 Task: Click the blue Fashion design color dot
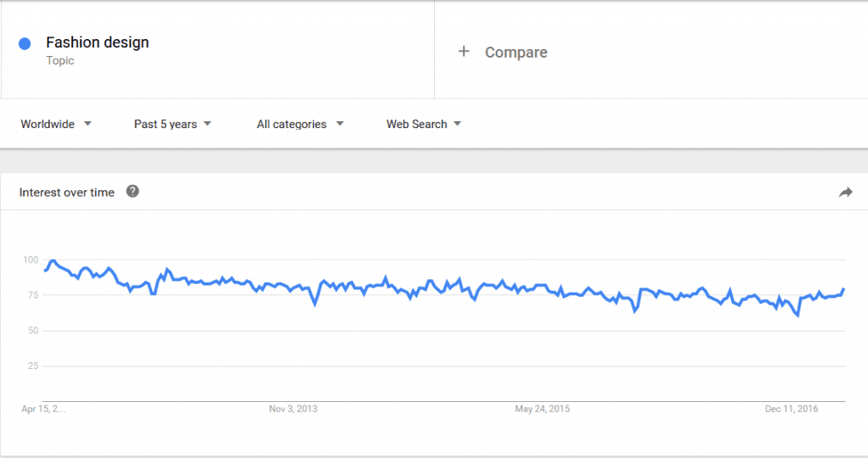click(25, 44)
